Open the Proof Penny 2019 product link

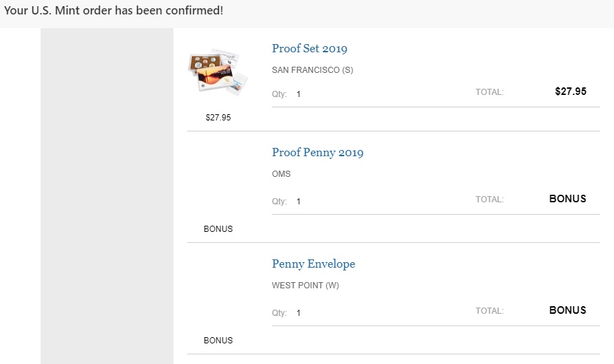[x=317, y=153]
